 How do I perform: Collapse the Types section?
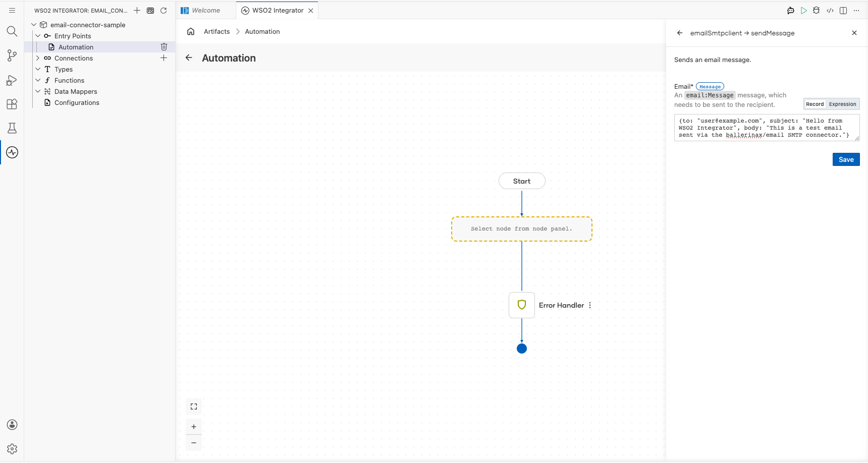tap(38, 69)
